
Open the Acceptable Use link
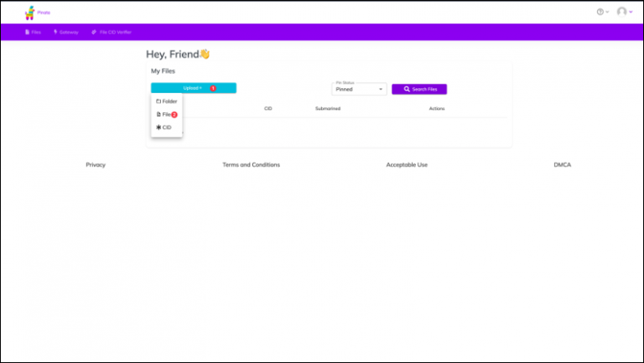(x=407, y=164)
